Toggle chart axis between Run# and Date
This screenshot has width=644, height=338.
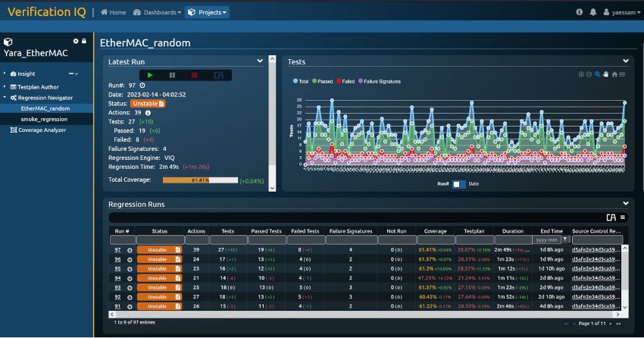point(458,183)
